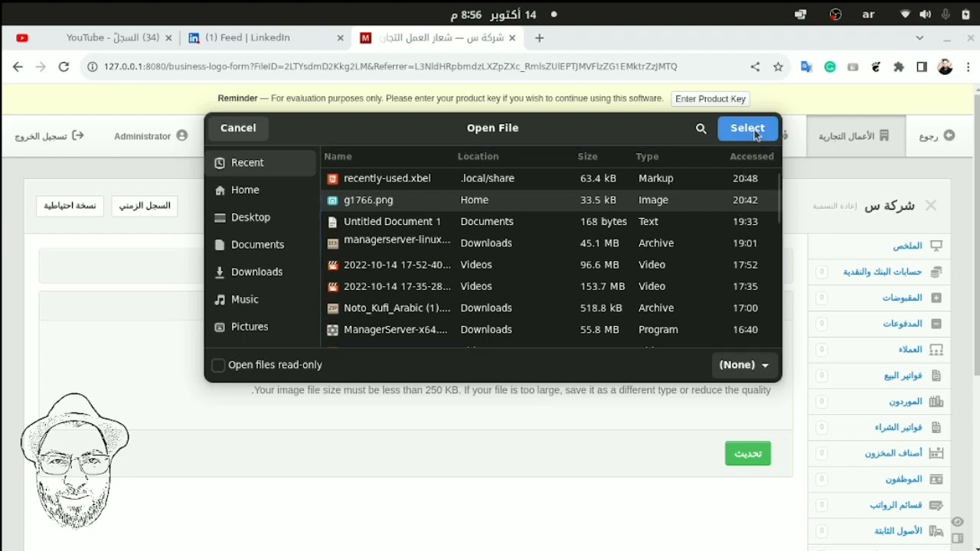
Task: Sort files by Accessed column
Action: click(x=751, y=156)
